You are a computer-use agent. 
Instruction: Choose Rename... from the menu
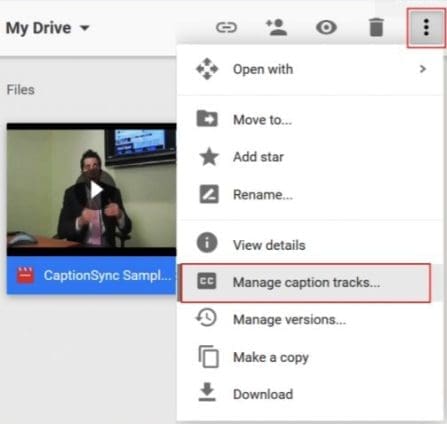pos(310,195)
